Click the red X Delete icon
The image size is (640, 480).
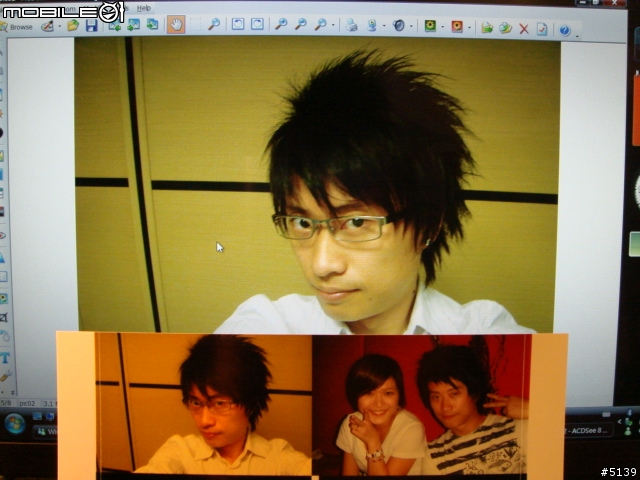pos(524,29)
